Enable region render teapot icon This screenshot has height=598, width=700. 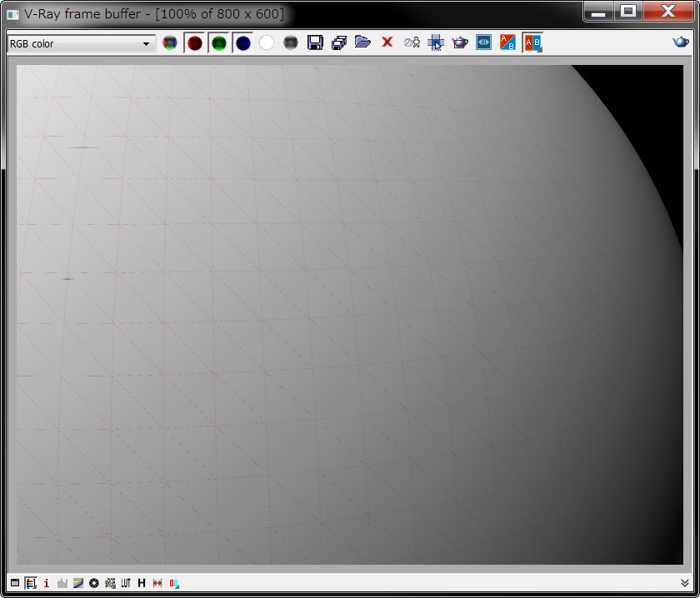(x=460, y=42)
